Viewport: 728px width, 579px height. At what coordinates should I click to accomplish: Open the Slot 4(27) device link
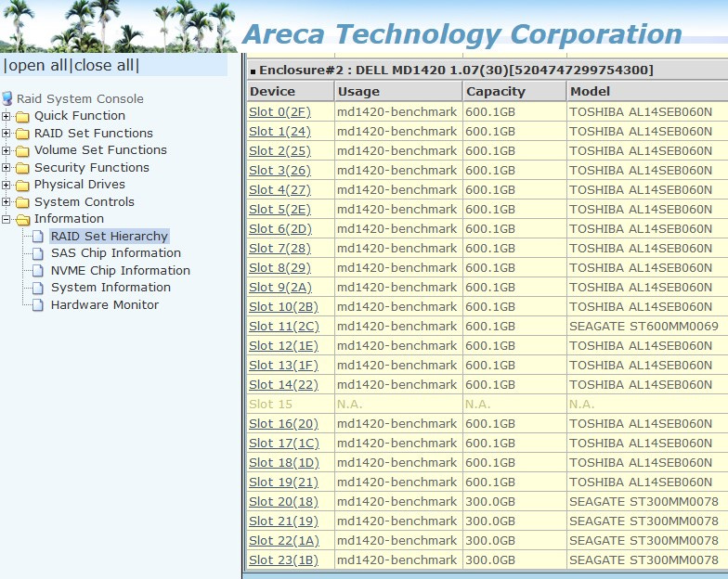point(279,189)
